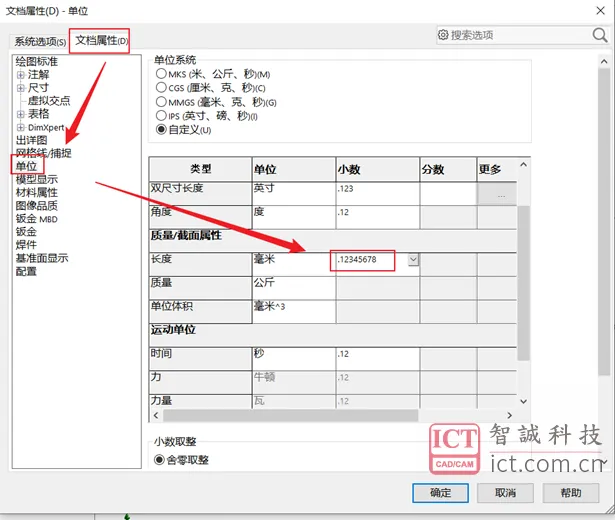Click table scroll down arrow
The image size is (615, 520).
point(523,401)
